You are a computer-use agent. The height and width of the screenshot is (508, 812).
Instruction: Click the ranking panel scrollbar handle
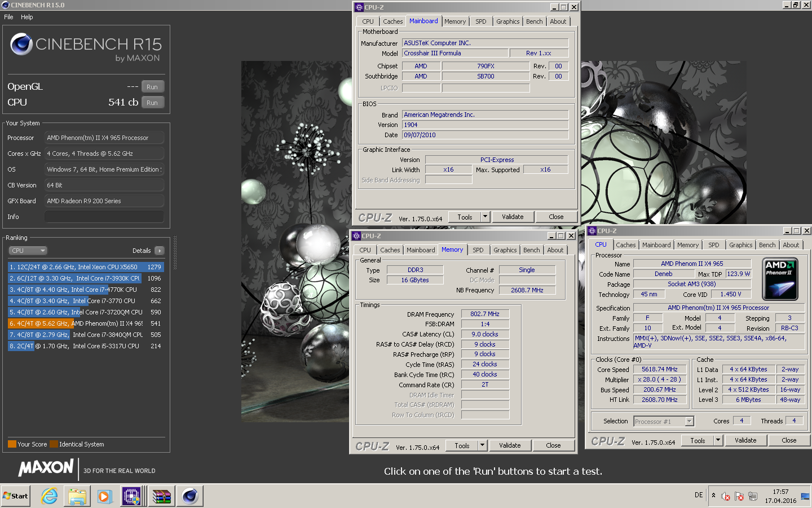point(175,253)
